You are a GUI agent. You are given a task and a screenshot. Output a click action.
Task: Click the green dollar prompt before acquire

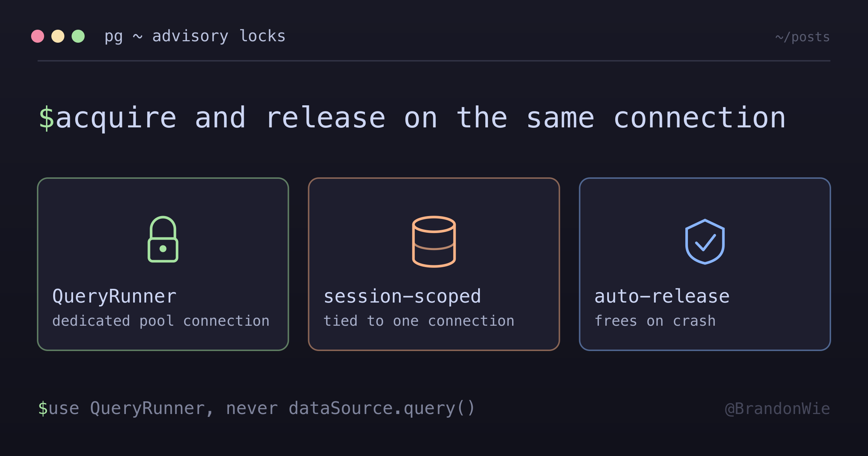(46, 118)
